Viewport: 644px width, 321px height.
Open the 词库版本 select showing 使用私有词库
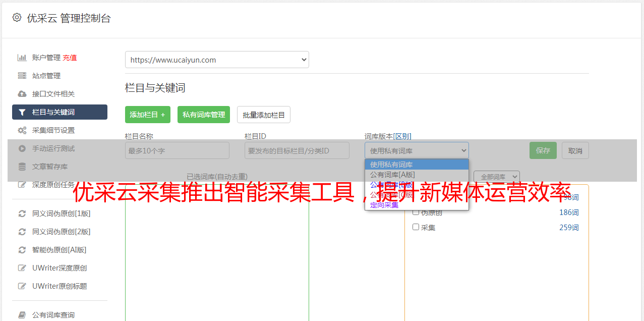(417, 150)
